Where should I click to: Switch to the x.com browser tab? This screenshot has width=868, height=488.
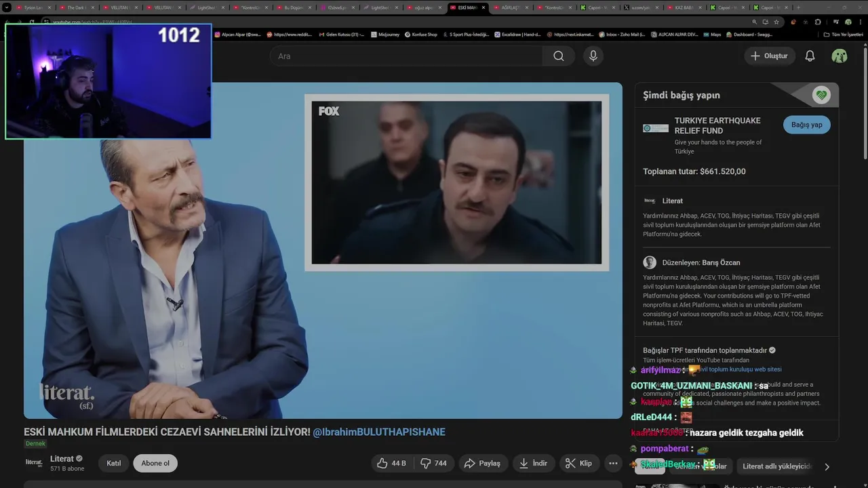(x=642, y=7)
